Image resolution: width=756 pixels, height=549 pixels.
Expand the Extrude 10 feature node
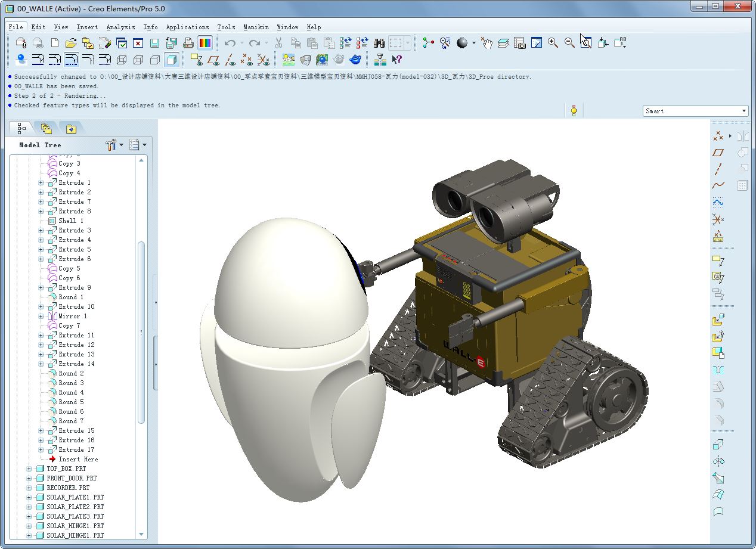41,307
